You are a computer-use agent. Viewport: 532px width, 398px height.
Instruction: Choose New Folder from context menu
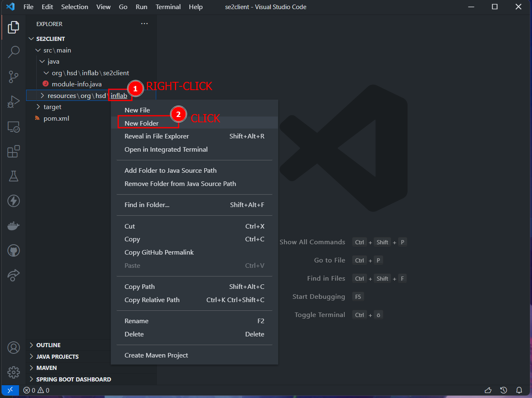[194, 123]
